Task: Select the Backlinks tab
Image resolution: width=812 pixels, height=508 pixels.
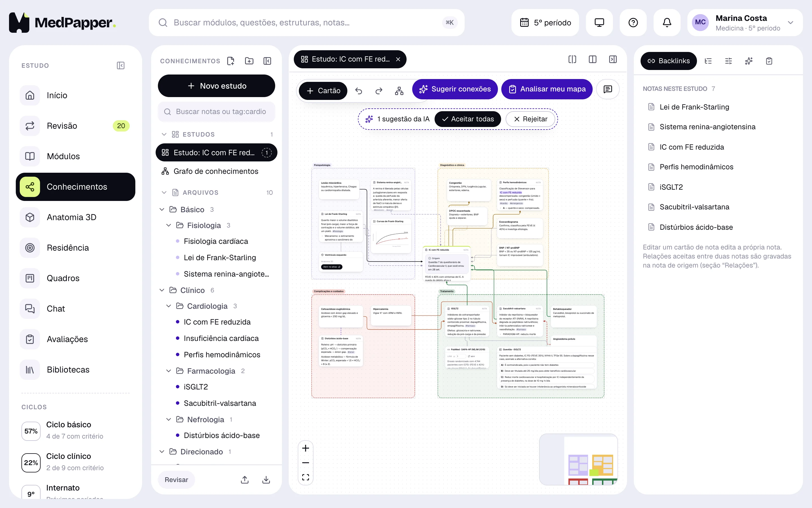Action: click(x=668, y=61)
